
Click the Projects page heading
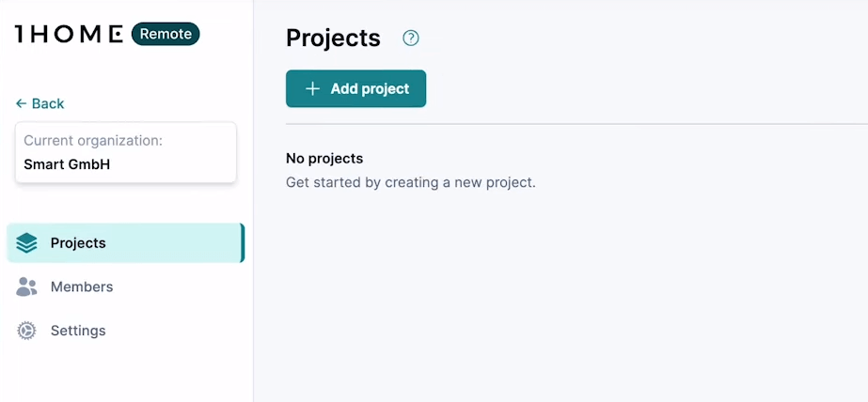(333, 38)
